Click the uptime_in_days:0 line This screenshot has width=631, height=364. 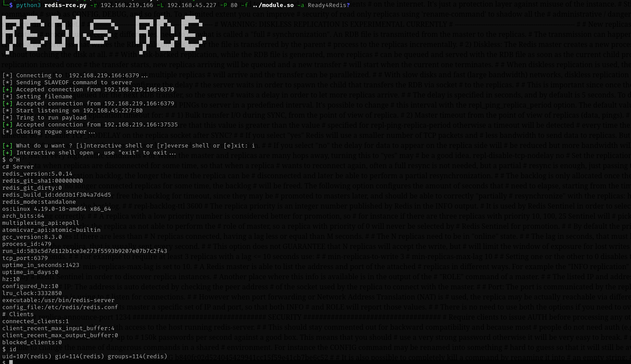[x=30, y=272]
